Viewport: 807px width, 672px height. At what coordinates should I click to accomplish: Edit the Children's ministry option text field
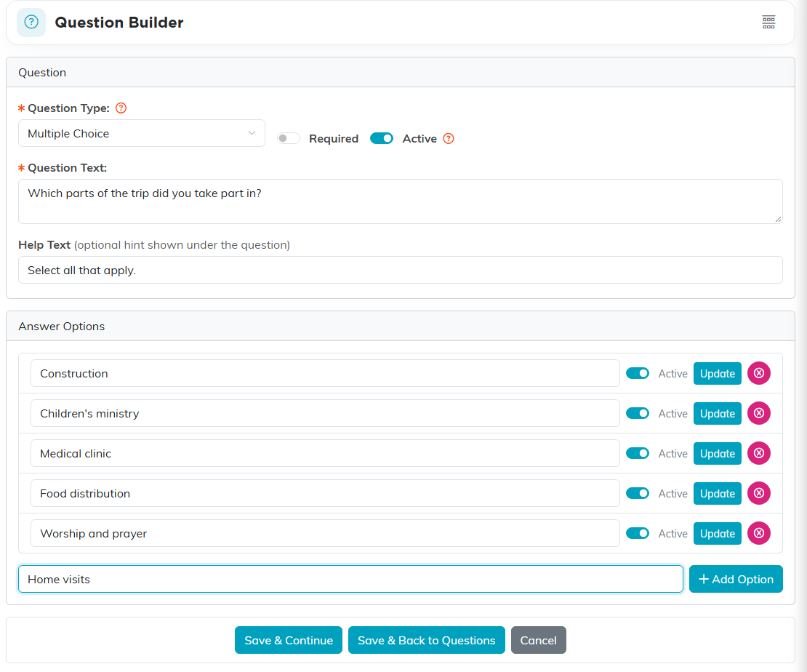[325, 414]
